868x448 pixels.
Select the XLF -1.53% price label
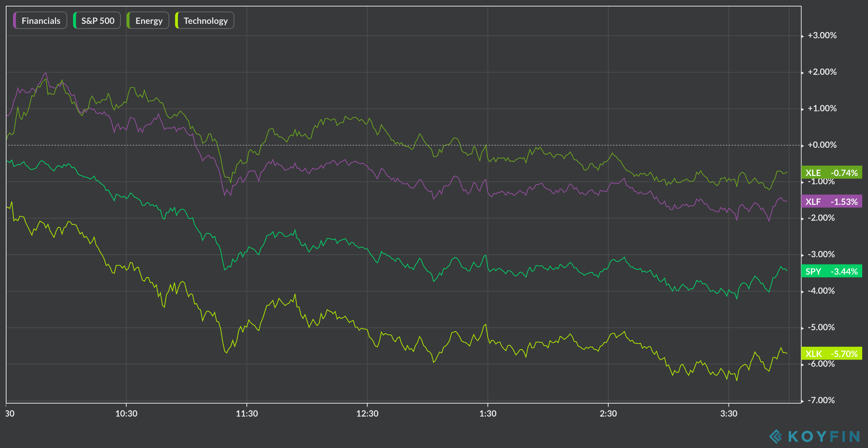(831, 202)
